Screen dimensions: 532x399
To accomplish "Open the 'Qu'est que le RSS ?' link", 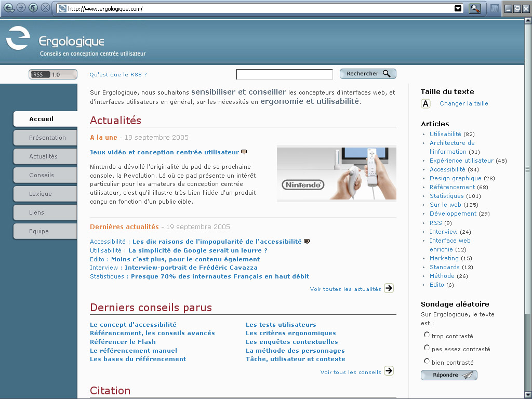I will click(x=118, y=75).
